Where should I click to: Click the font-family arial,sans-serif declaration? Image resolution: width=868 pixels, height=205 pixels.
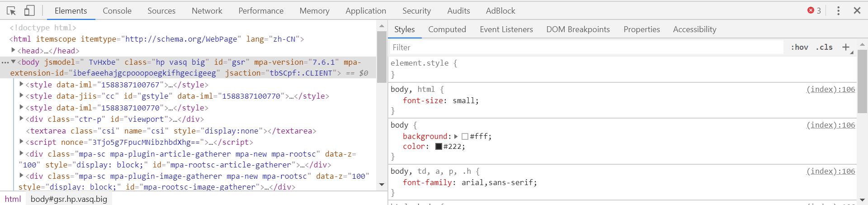click(470, 182)
